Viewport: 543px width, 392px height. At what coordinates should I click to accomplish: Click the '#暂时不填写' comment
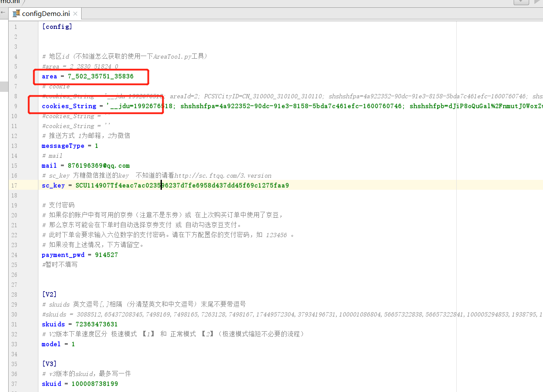(x=60, y=265)
